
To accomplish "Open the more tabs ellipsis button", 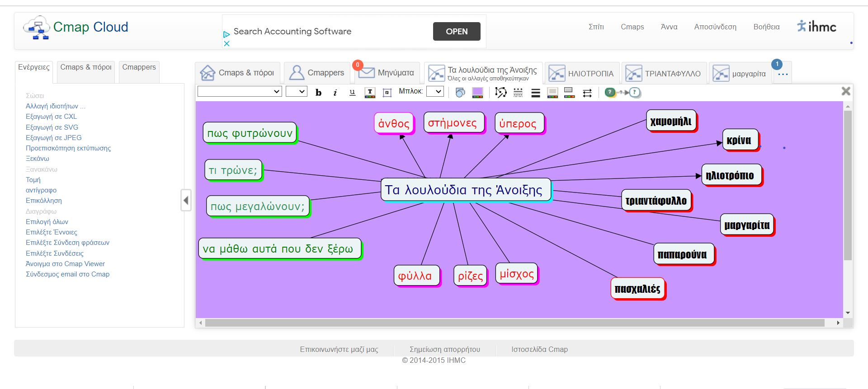I will (783, 75).
